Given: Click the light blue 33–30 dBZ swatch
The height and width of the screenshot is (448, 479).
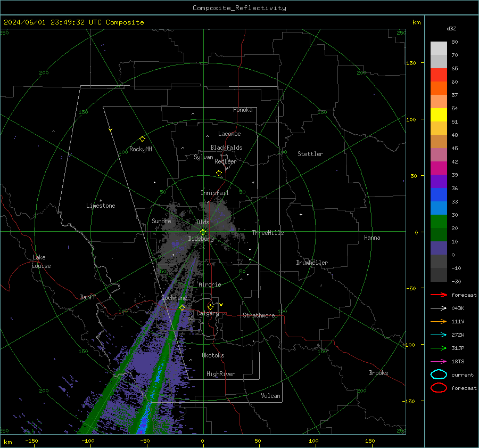Looking at the screenshot, I should click(x=439, y=208).
